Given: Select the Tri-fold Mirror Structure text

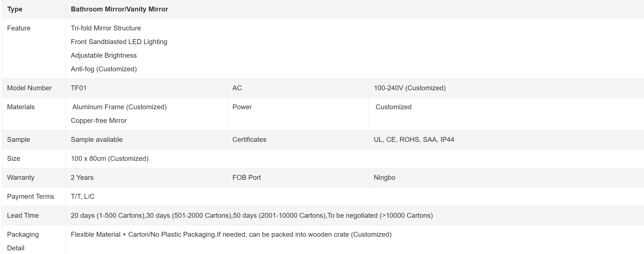Looking at the screenshot, I should (x=106, y=28).
